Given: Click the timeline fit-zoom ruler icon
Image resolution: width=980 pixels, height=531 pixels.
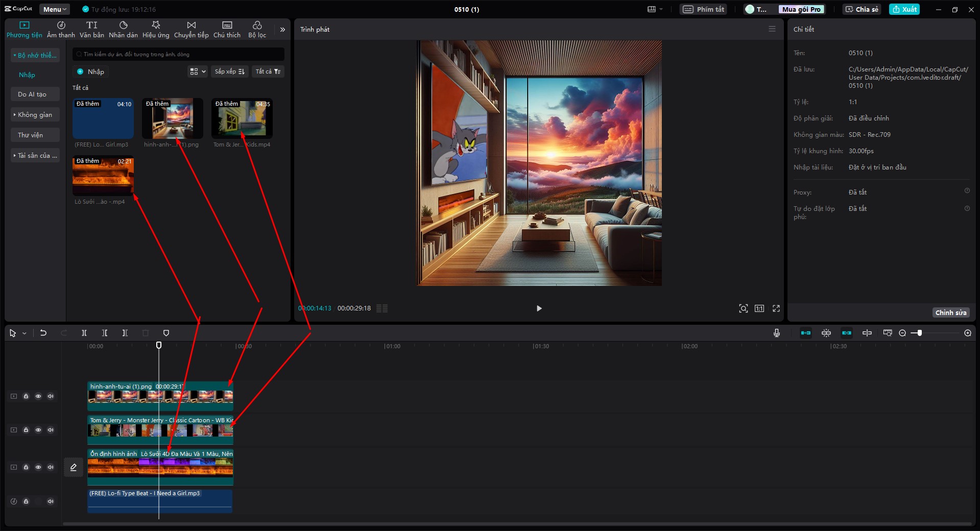Looking at the screenshot, I should tap(888, 333).
